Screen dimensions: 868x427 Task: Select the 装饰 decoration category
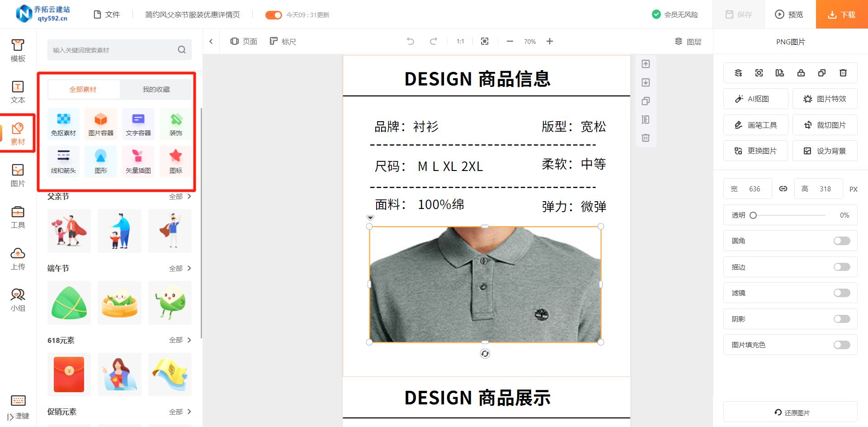[176, 123]
